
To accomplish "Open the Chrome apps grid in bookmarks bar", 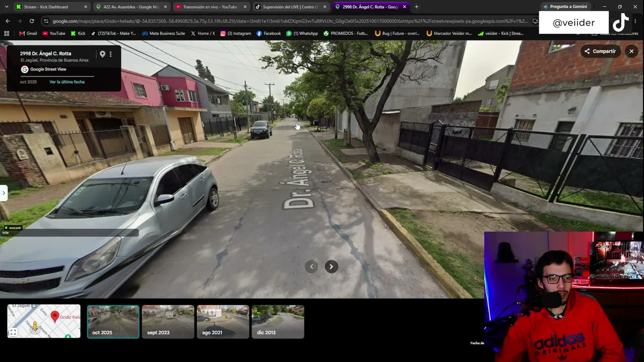I will click(x=7, y=34).
